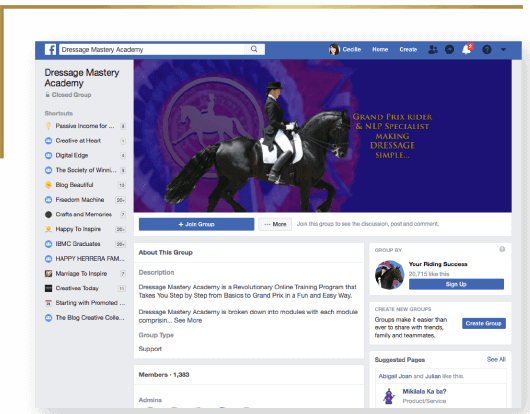The width and height of the screenshot is (530, 414).
Task: Open the Creatives Today shortcut text
Action: 77,288
